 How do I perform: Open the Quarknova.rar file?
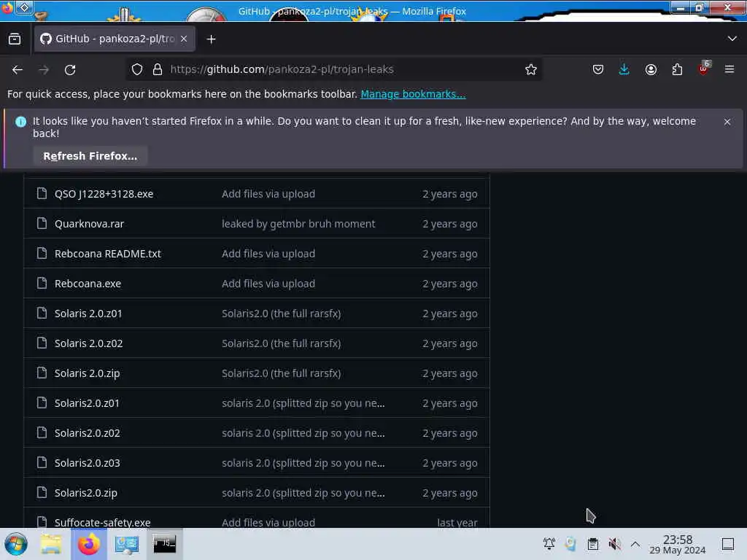point(89,224)
